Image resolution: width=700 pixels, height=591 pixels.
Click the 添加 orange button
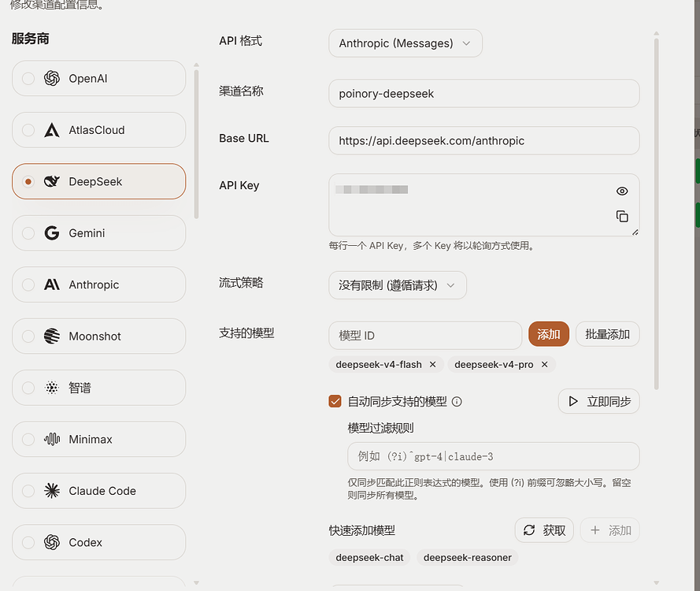tap(549, 334)
